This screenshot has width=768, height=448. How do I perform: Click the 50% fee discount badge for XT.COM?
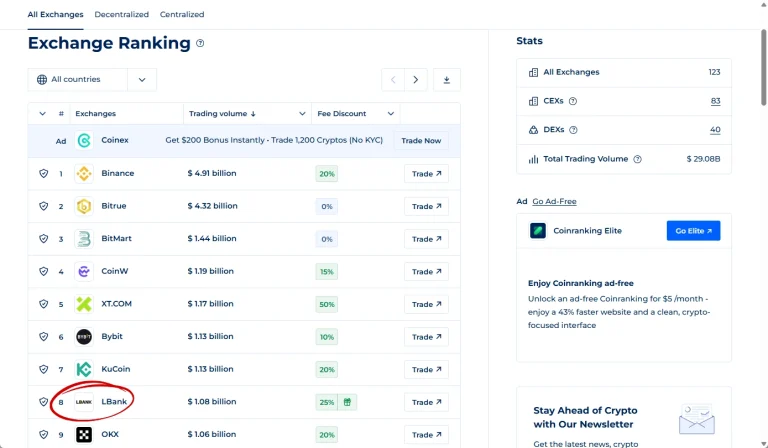click(x=327, y=305)
